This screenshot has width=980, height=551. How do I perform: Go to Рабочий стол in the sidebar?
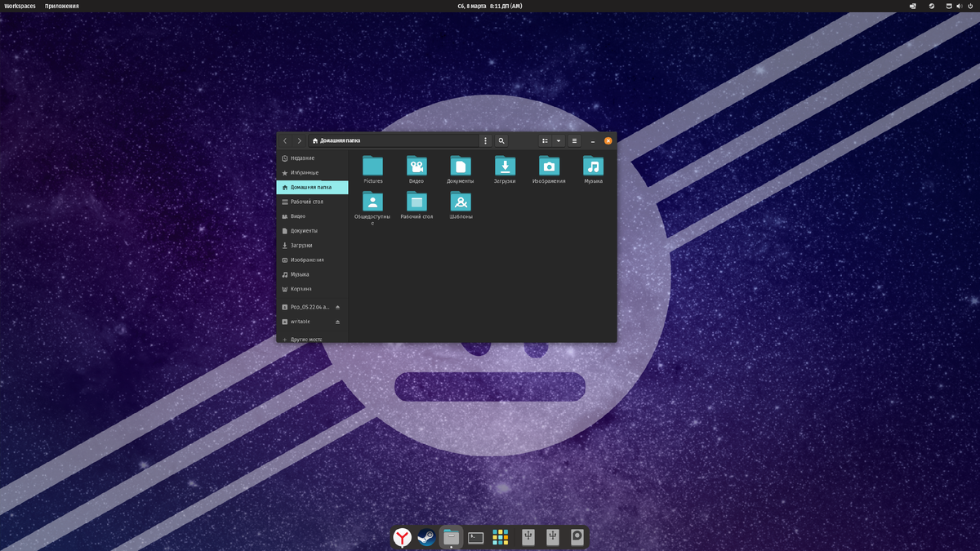[x=312, y=202]
